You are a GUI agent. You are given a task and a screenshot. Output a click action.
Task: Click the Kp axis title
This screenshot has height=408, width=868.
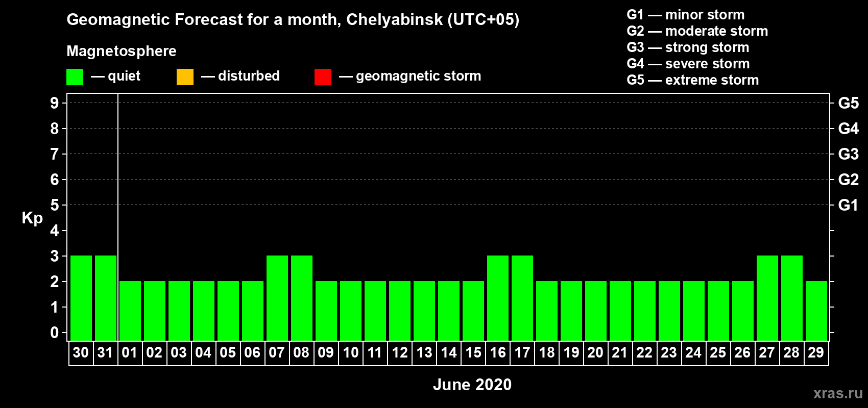tap(32, 218)
